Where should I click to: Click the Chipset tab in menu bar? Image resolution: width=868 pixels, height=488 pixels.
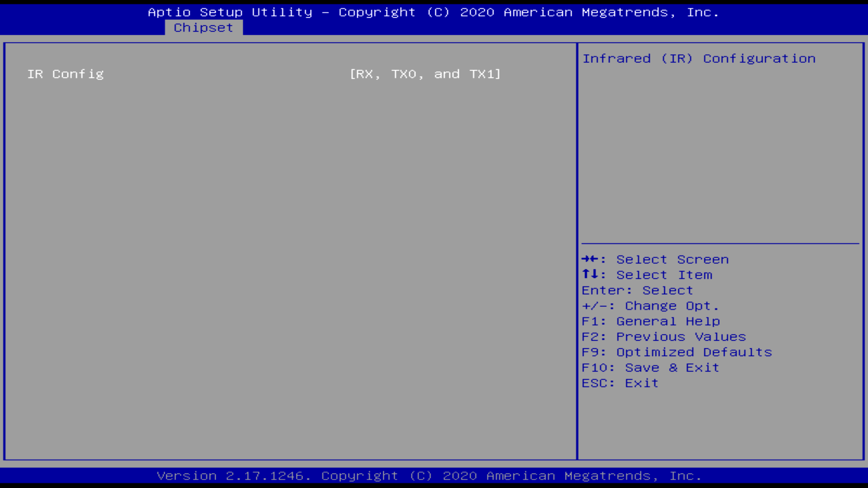click(x=203, y=27)
